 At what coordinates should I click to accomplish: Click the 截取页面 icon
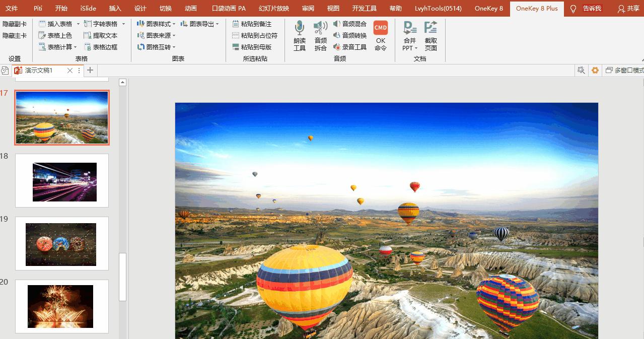431,35
